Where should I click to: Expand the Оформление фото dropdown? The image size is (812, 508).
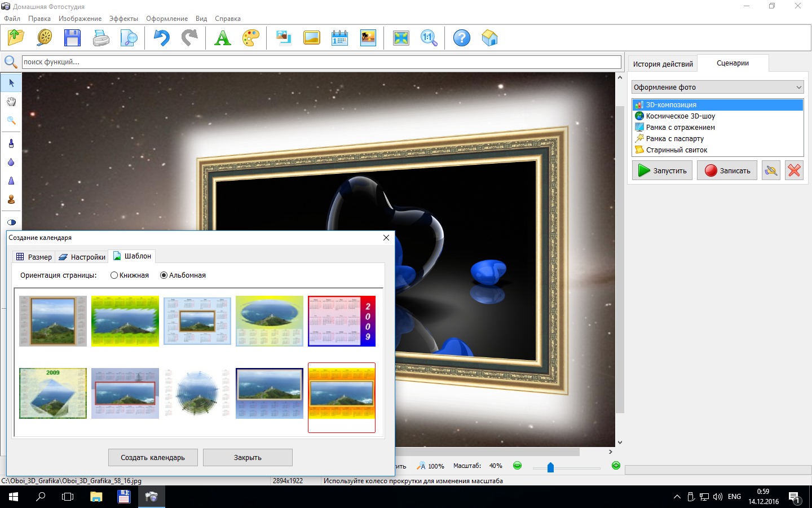point(717,87)
